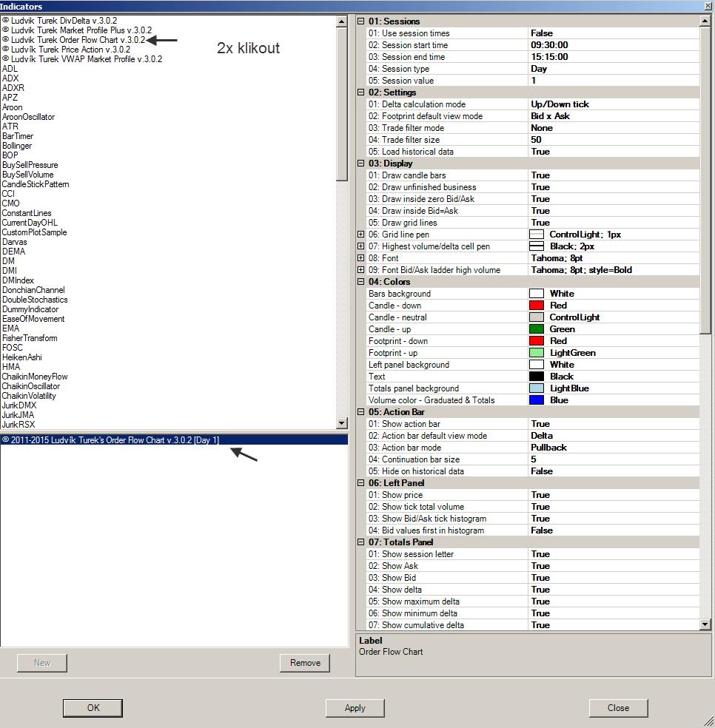Click Load historical data True value
The width and height of the screenshot is (715, 728).
(x=614, y=152)
